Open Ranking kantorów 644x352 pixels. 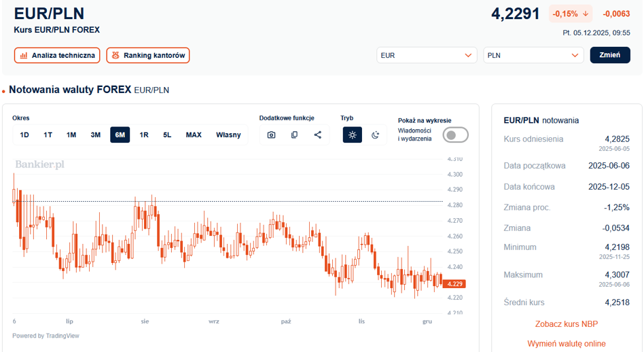pyautogui.click(x=148, y=55)
